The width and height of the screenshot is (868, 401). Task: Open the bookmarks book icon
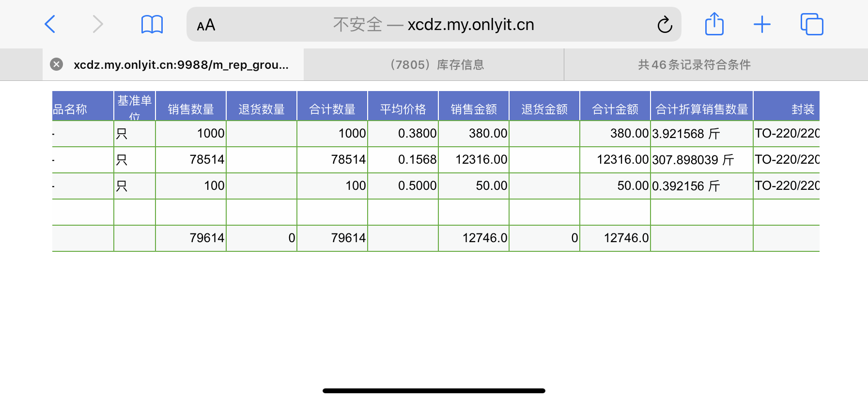[152, 24]
